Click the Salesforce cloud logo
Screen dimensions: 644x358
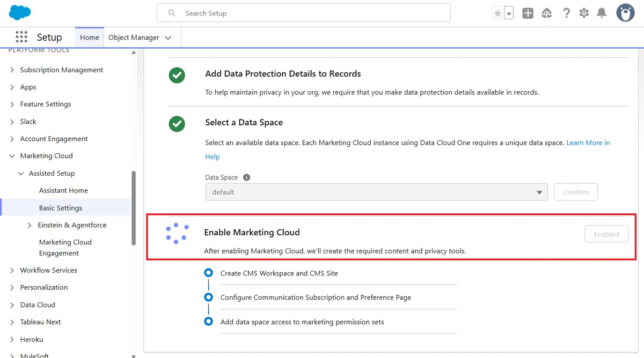20,12
